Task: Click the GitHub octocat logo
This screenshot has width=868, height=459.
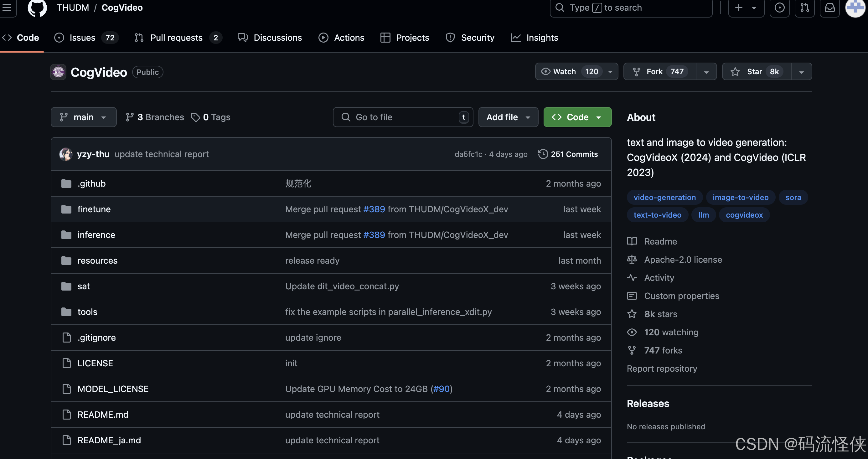Action: tap(37, 8)
